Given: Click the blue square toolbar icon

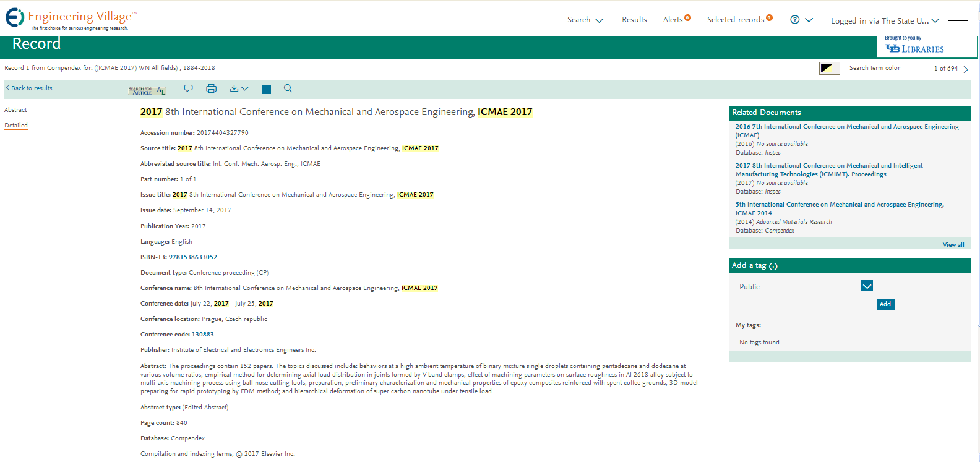Looking at the screenshot, I should coord(267,90).
